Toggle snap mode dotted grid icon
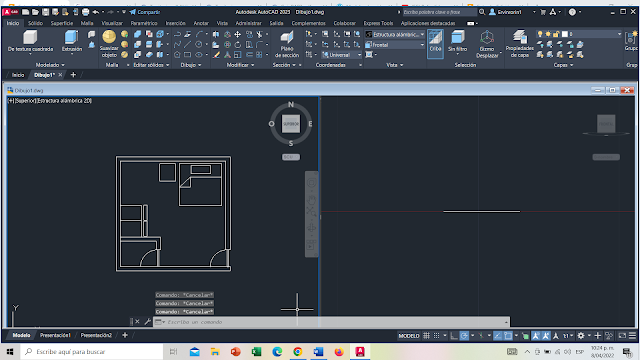640x360 pixels. (x=436, y=336)
